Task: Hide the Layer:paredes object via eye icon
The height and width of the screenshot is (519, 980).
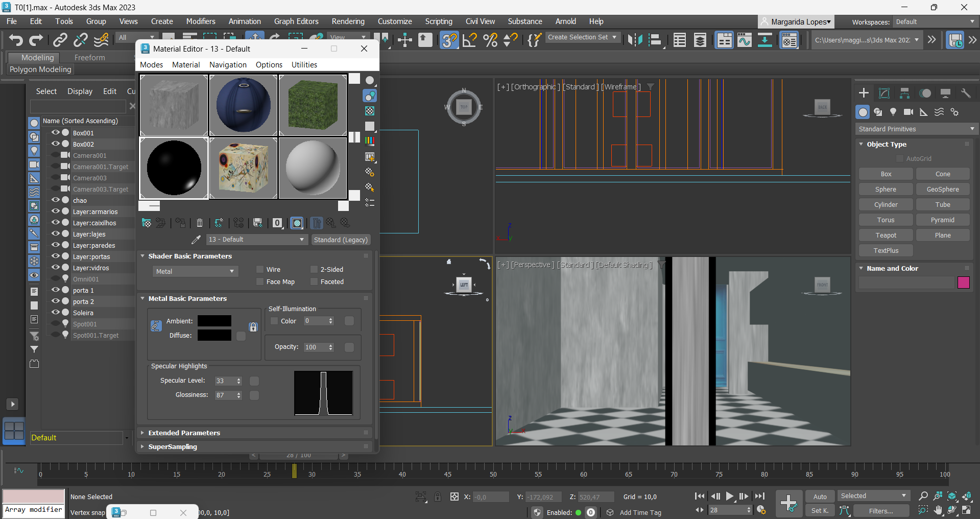Action: [56, 245]
